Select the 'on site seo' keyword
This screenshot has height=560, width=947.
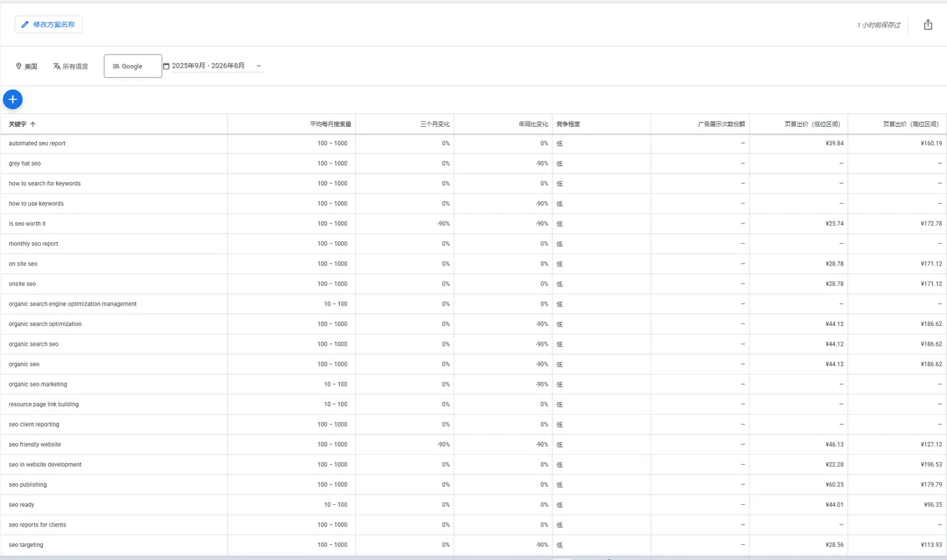pos(23,264)
